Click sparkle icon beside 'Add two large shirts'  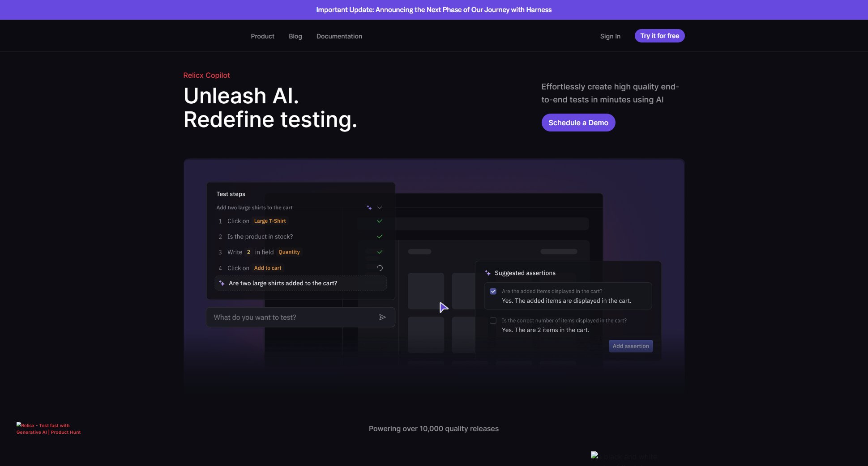click(369, 208)
